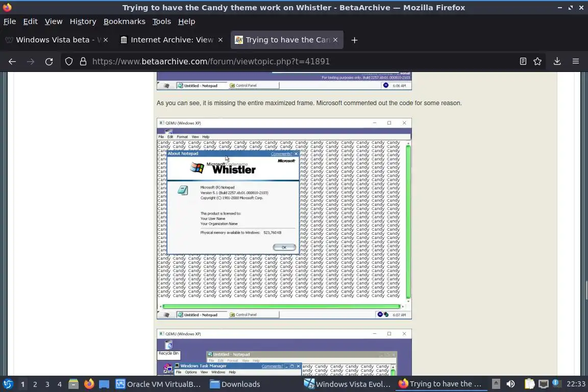Close the Windows Vista beta tab

(x=106, y=40)
